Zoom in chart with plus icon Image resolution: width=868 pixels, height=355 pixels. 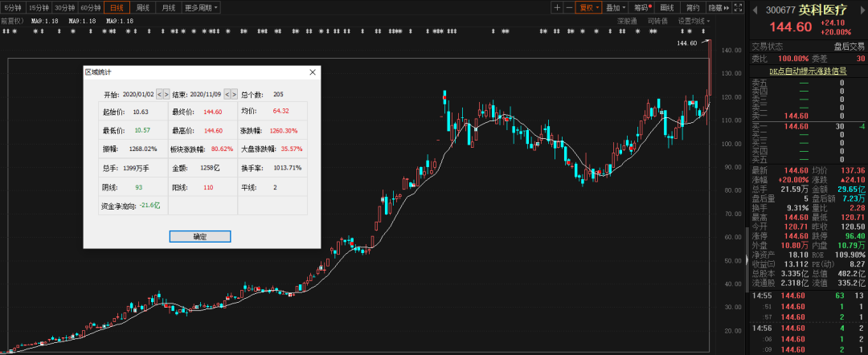tap(557, 7)
